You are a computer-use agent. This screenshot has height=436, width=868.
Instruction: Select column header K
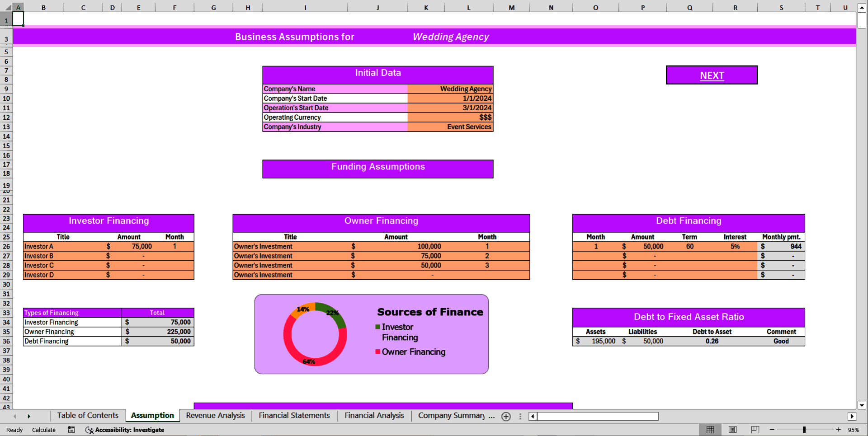(425, 7)
